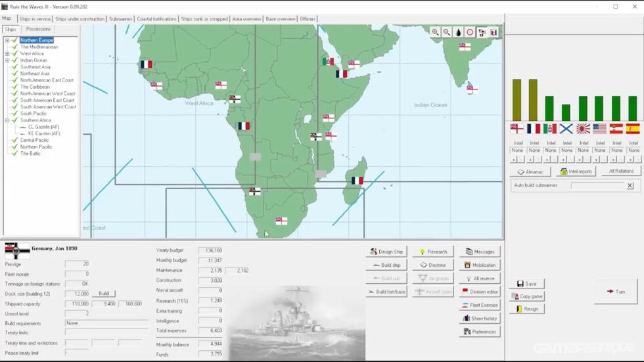Click the German ensign next to Germany, Jan 1890
Image resolution: width=644 pixels, height=362 pixels.
click(17, 250)
